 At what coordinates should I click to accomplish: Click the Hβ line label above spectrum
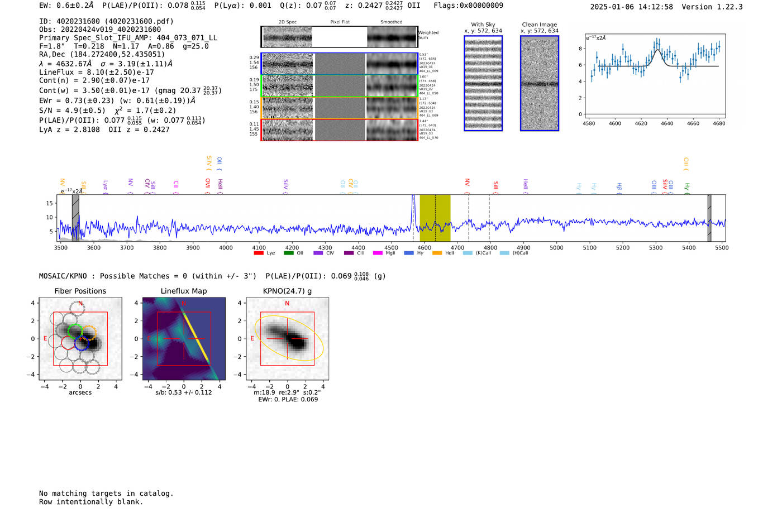(x=619, y=186)
